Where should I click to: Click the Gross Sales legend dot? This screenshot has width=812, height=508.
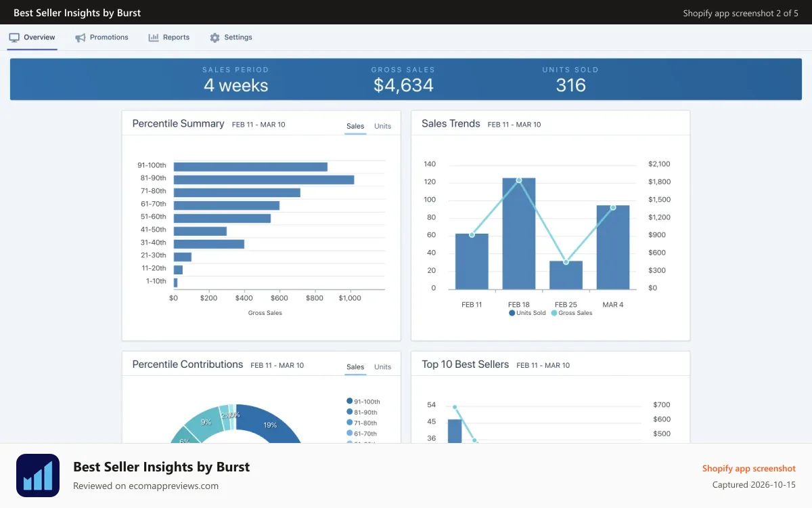[554, 313]
